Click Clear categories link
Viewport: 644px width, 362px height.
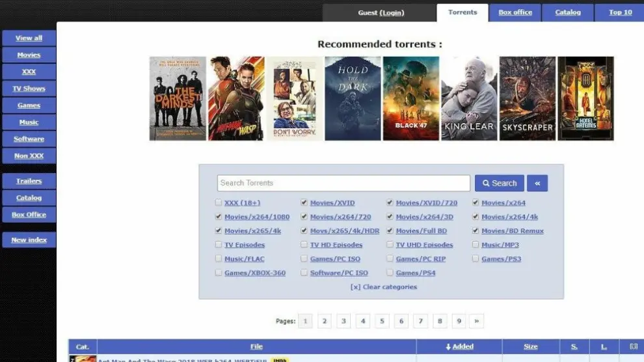pos(384,287)
